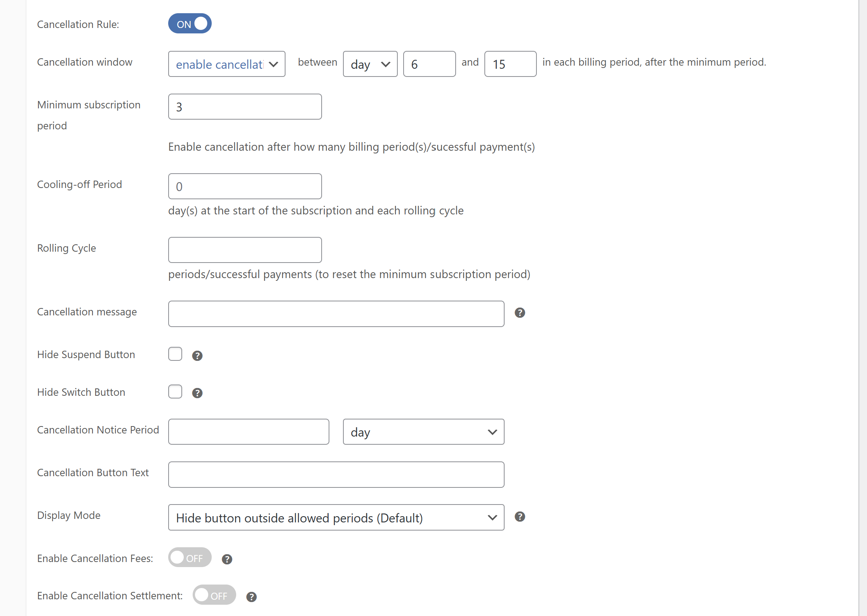Click help icon for Enable Cancellation Fees

coord(227,559)
